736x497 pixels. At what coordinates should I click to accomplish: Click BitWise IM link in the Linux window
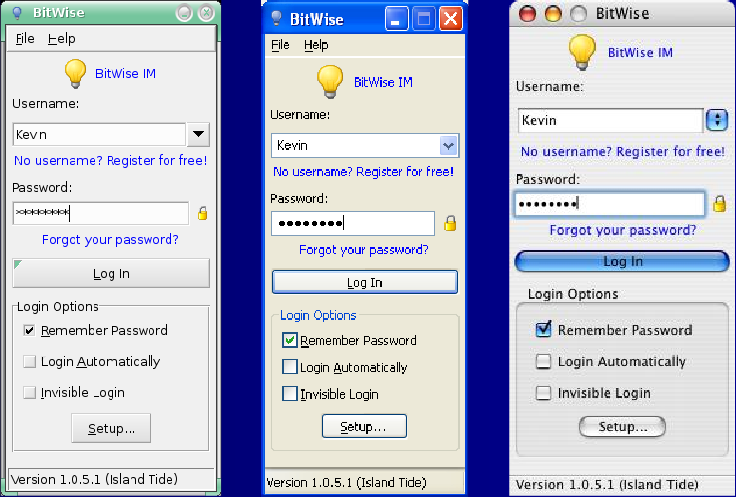pos(125,74)
